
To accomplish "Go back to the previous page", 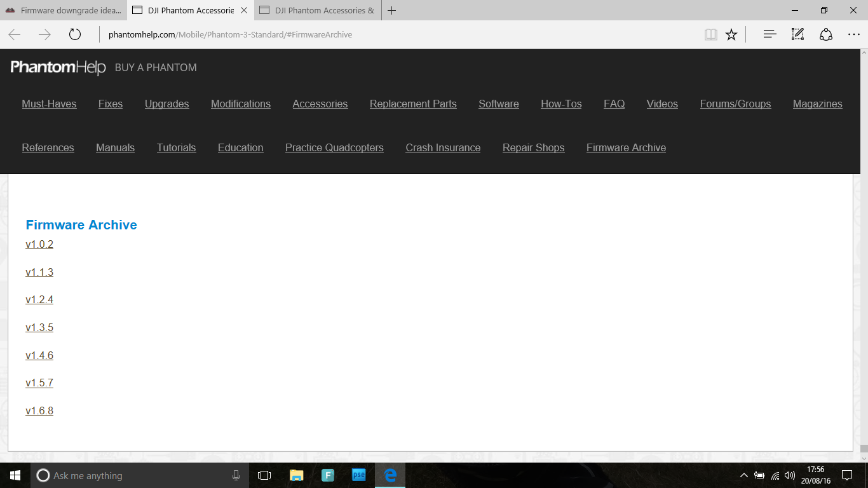I will click(14, 34).
